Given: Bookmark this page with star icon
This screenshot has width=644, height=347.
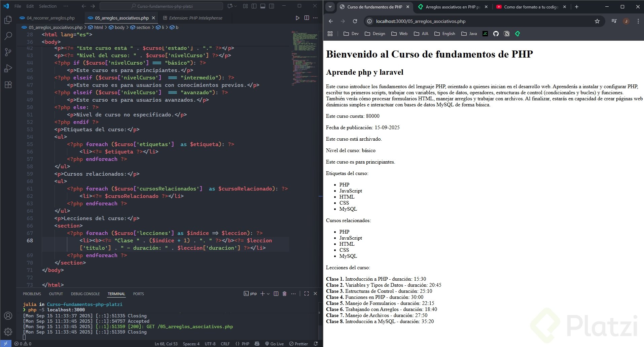Looking at the screenshot, I should [x=597, y=21].
